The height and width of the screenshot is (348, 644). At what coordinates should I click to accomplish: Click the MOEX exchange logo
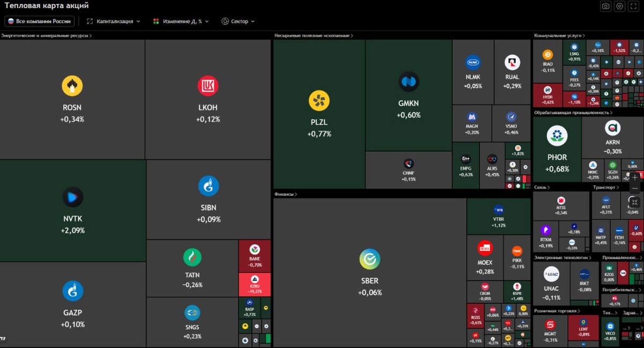click(x=485, y=248)
